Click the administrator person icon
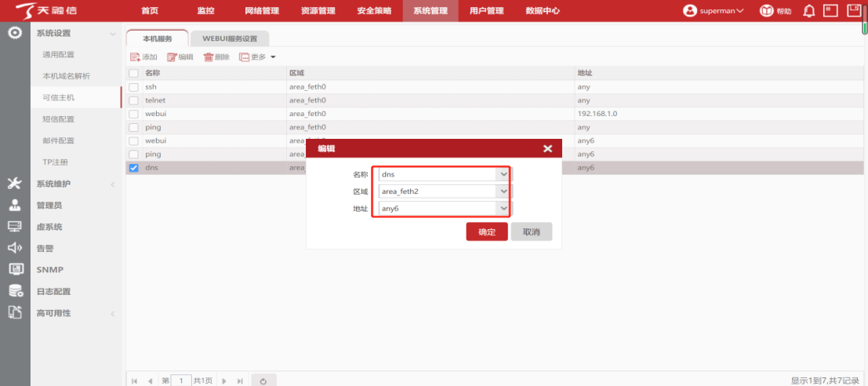The height and width of the screenshot is (386, 868). 15,205
